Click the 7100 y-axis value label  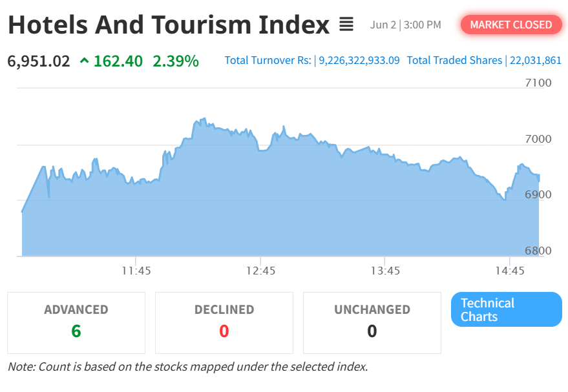click(x=538, y=83)
